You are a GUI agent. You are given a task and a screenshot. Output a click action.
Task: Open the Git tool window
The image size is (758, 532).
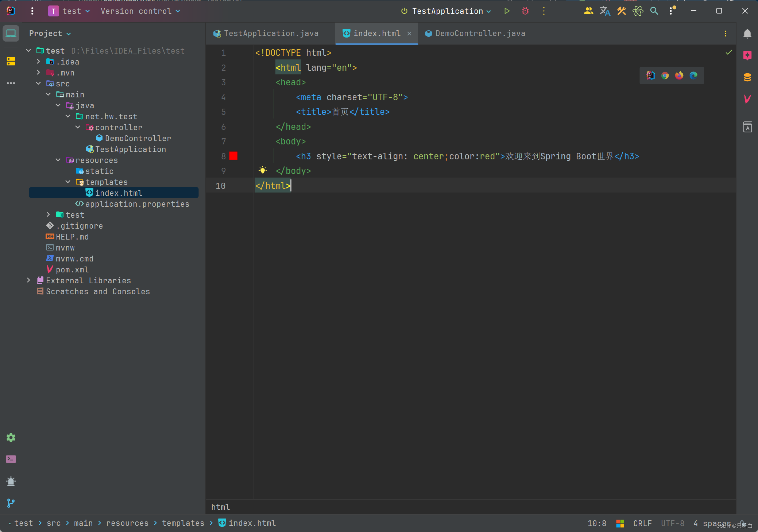[x=11, y=503]
